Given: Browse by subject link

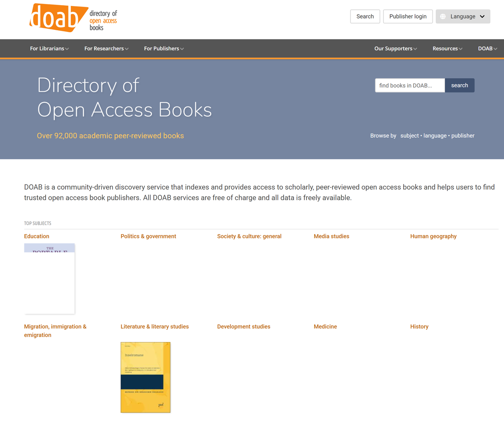Looking at the screenshot, I should tap(409, 136).
